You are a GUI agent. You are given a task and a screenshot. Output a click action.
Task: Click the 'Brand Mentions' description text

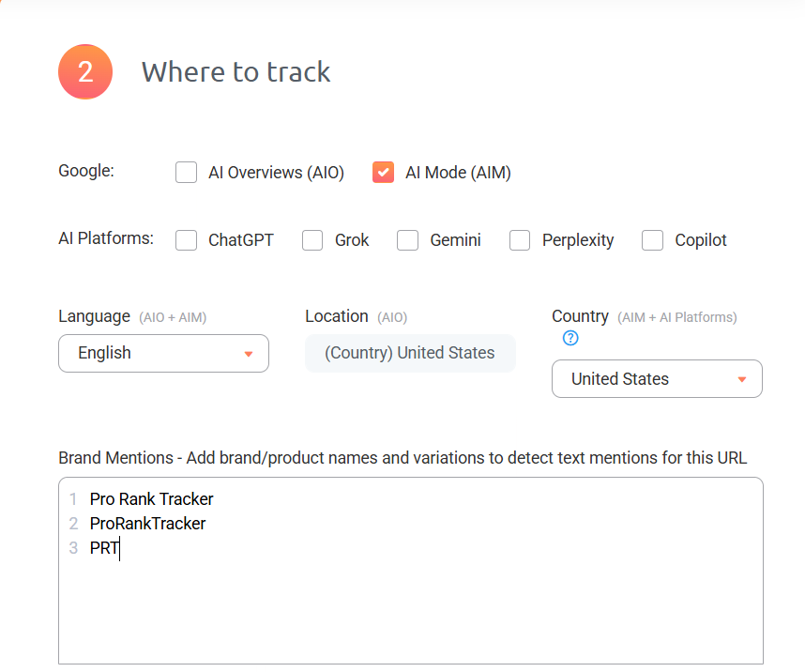pos(402,458)
